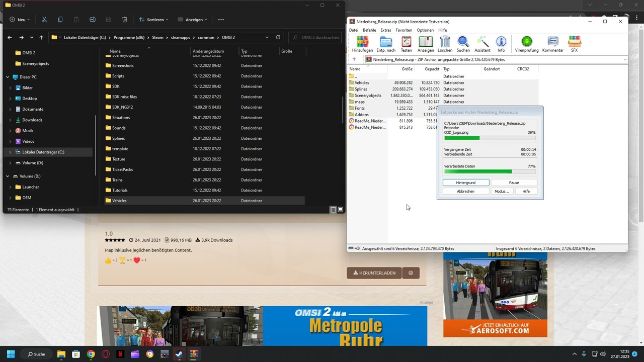
Task: Click the Löschen trash icon in WinRAR
Action: (x=445, y=44)
